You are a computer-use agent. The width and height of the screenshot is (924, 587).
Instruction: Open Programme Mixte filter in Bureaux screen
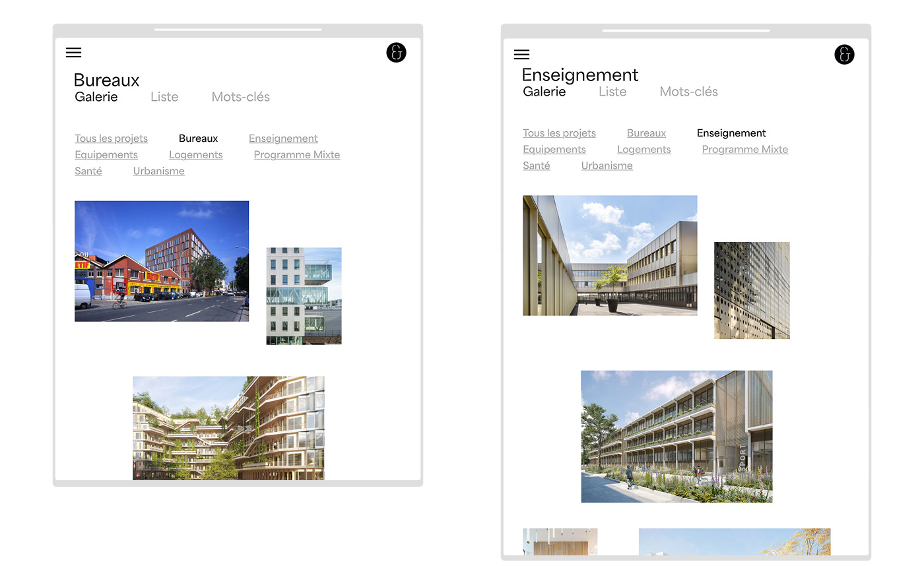(297, 155)
